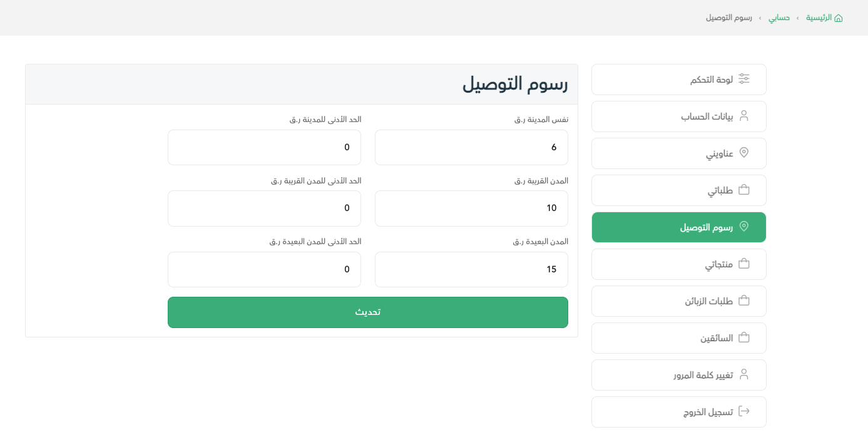This screenshot has width=868, height=442.
Task: Go to الرئيسية breadcrumb link
Action: pyautogui.click(x=819, y=18)
